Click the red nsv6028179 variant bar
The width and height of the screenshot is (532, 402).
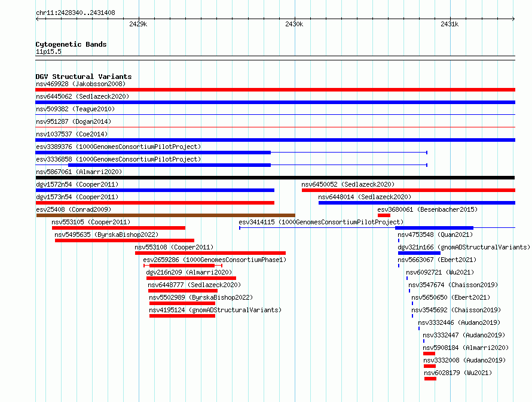click(x=430, y=379)
